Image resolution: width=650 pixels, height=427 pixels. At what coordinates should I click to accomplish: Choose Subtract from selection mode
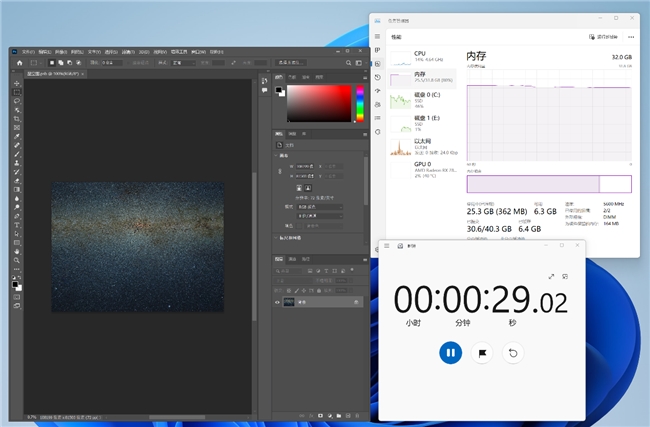(69, 63)
